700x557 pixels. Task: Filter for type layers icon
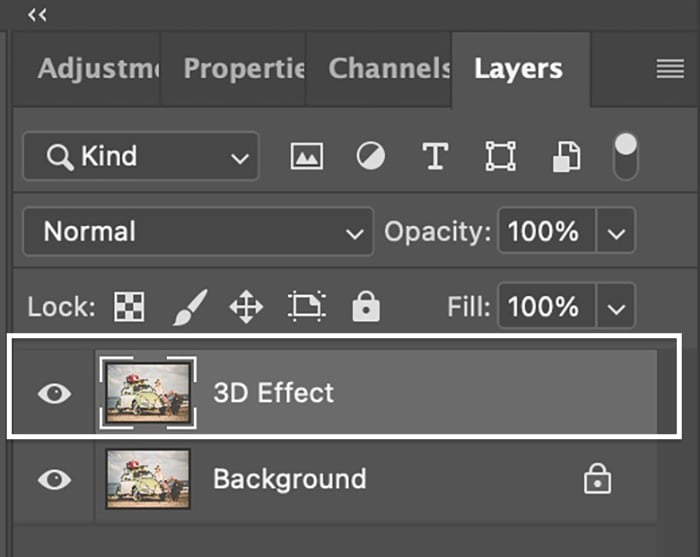[435, 156]
